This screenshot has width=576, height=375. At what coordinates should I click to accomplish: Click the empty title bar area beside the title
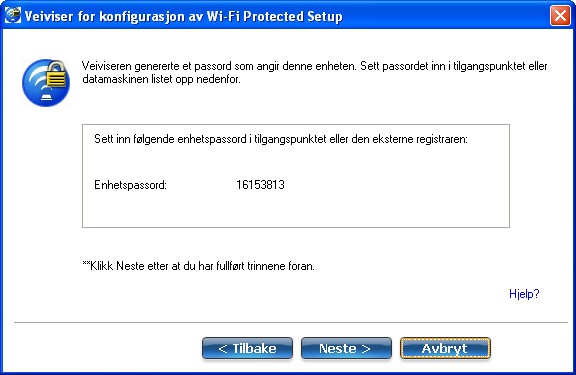click(444, 16)
